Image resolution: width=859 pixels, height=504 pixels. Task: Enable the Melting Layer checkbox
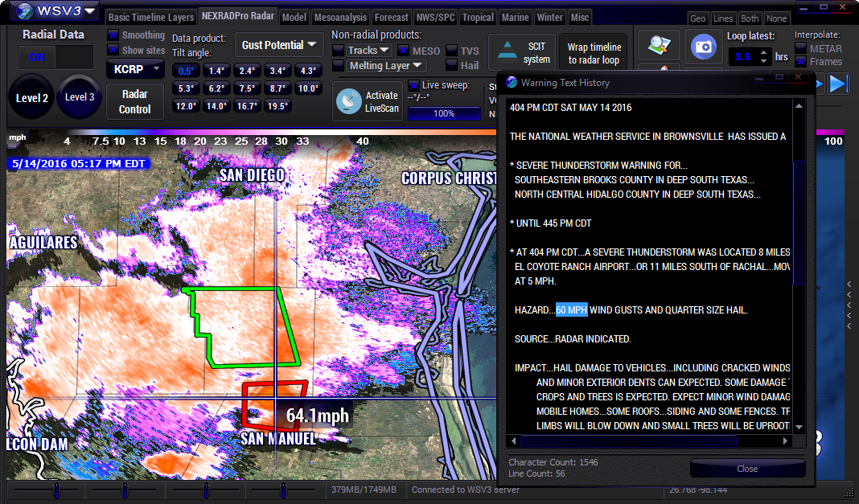coord(338,66)
